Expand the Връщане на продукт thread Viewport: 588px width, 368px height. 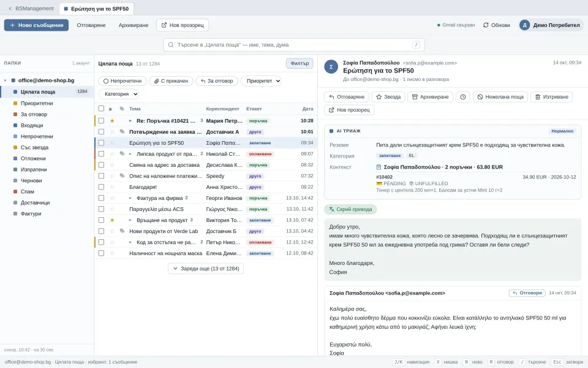pyautogui.click(x=130, y=220)
